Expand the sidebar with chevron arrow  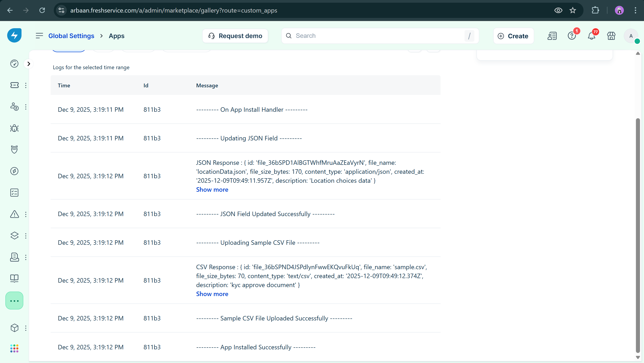29,64
